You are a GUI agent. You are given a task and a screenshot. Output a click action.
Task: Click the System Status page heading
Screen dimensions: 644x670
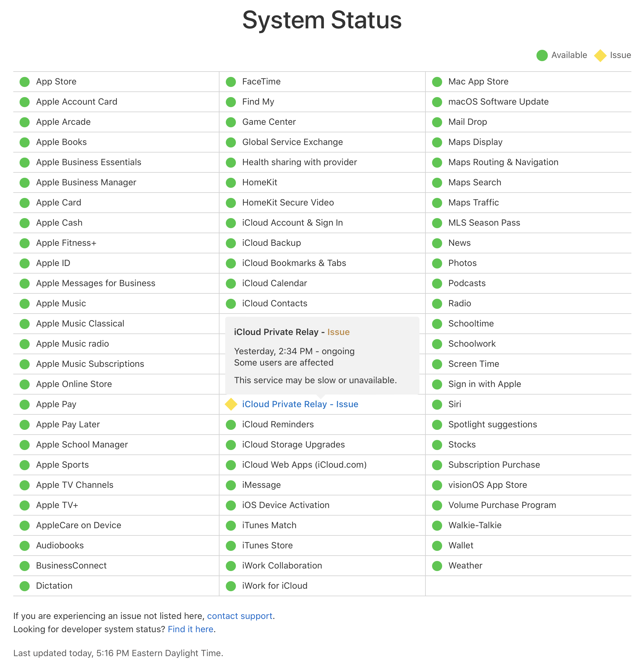click(x=322, y=20)
